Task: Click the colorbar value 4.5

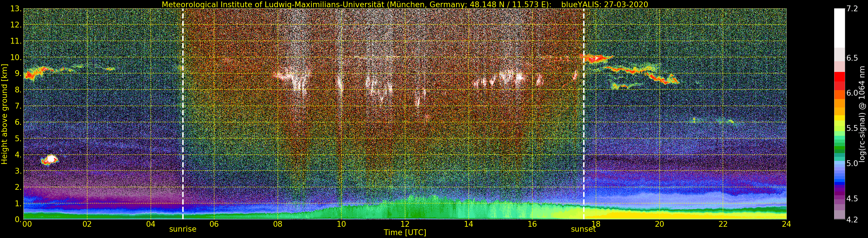Action: 852,199
